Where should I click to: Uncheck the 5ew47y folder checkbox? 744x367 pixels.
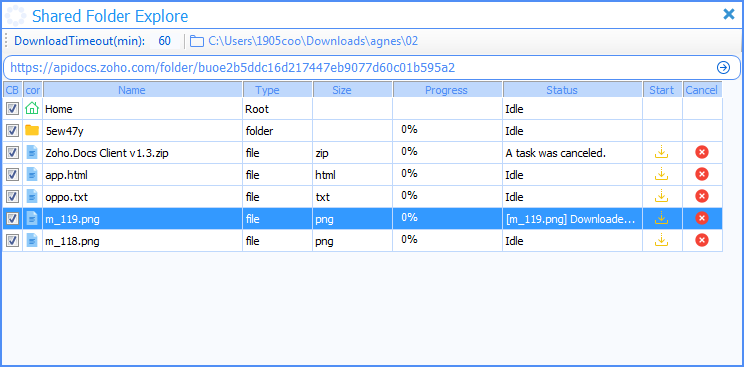(12, 131)
